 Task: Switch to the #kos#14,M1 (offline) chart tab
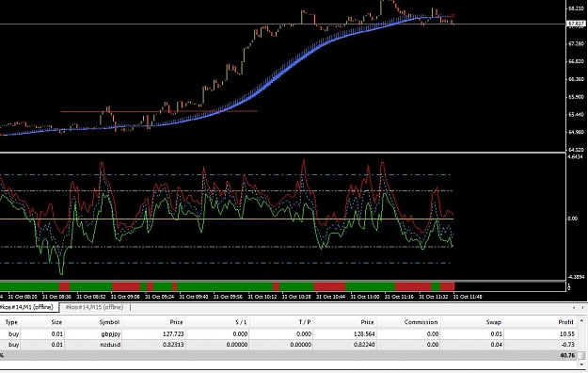pyautogui.click(x=28, y=307)
